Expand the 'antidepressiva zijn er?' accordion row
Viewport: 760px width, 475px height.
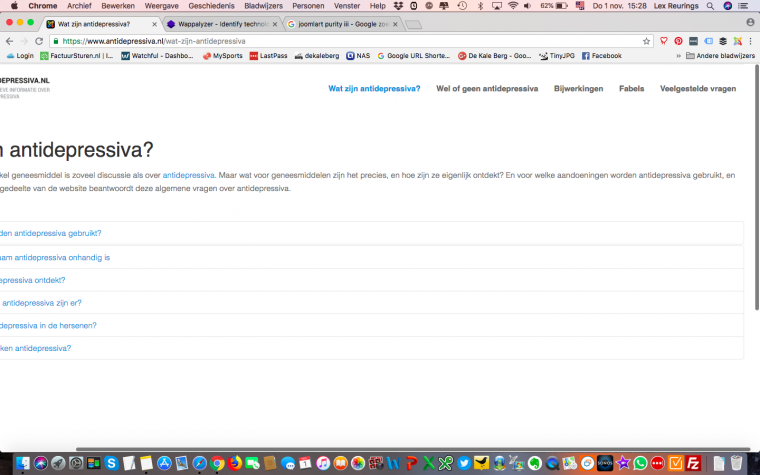tap(371, 303)
